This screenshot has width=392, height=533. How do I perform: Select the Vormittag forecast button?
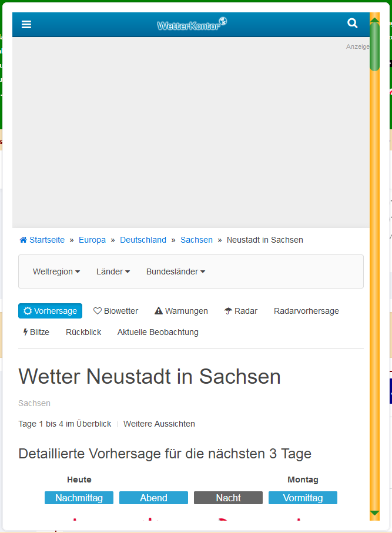pos(303,498)
